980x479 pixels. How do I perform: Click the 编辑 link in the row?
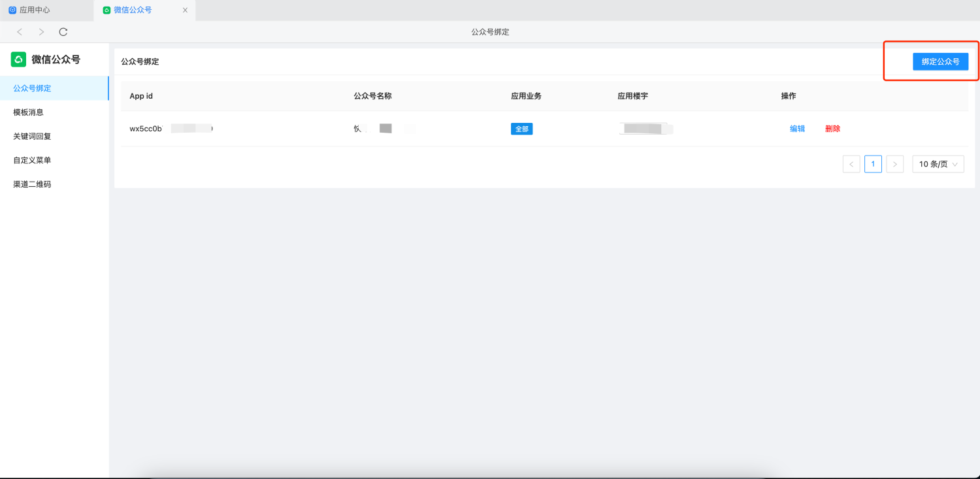[797, 129]
